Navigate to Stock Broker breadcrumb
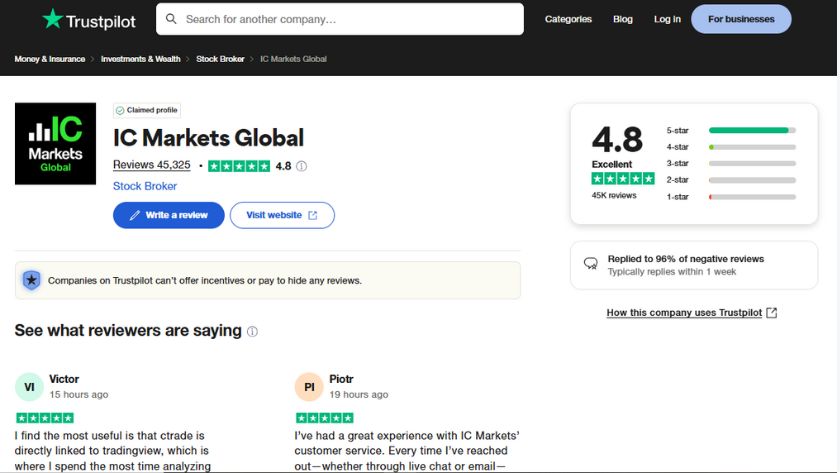 click(220, 59)
